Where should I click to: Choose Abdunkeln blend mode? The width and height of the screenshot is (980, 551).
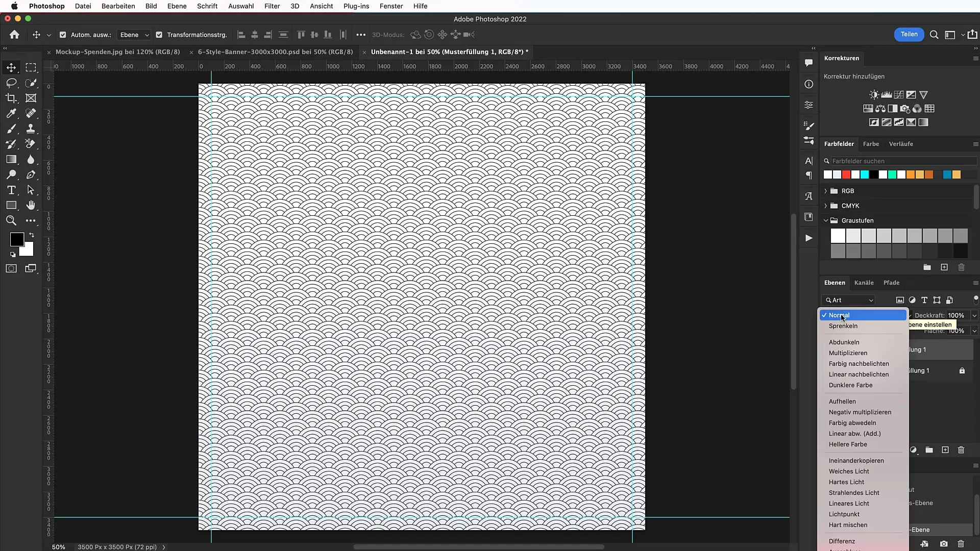pyautogui.click(x=844, y=342)
